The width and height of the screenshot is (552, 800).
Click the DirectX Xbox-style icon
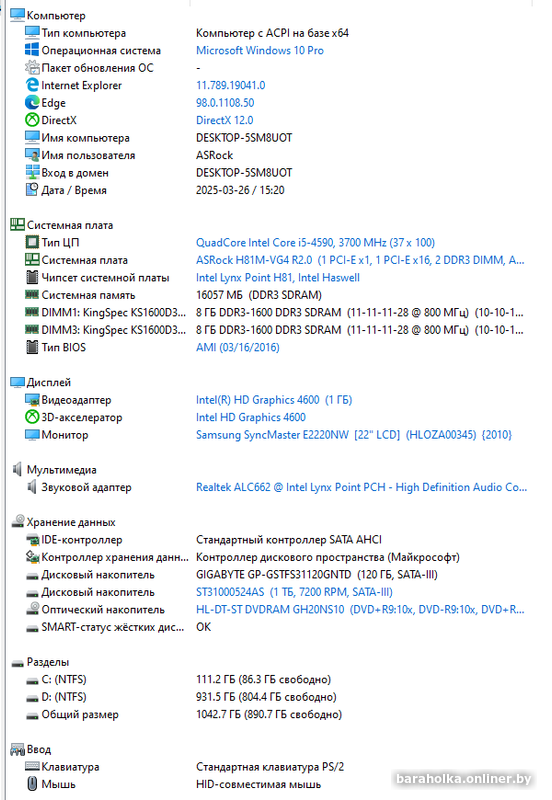tap(32, 120)
